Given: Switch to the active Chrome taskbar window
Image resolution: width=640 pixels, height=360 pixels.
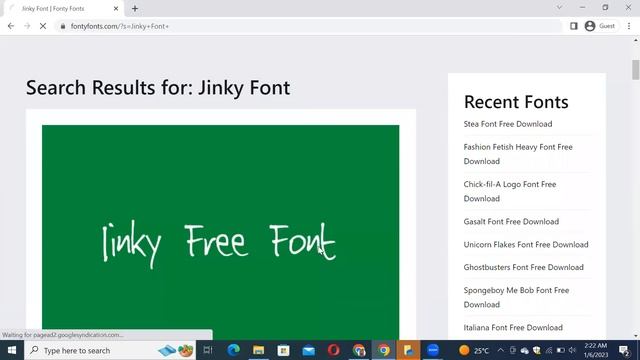Looking at the screenshot, I should 384,350.
